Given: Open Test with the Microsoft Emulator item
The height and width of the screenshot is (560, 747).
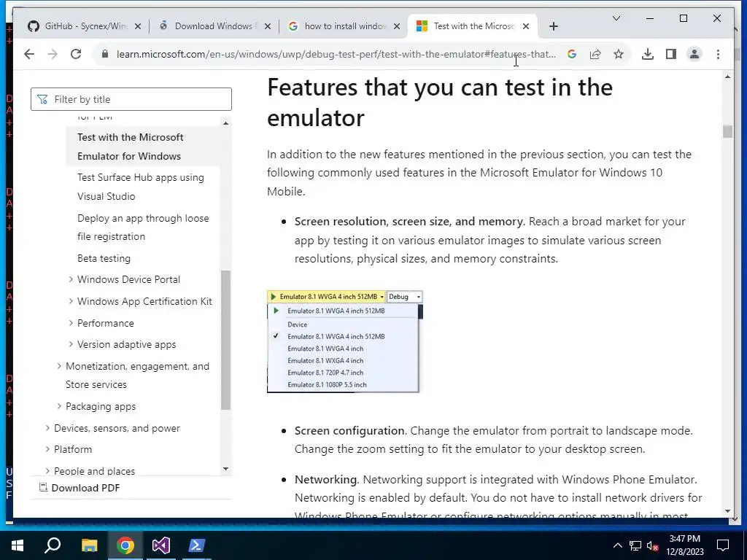Looking at the screenshot, I should [x=142, y=147].
